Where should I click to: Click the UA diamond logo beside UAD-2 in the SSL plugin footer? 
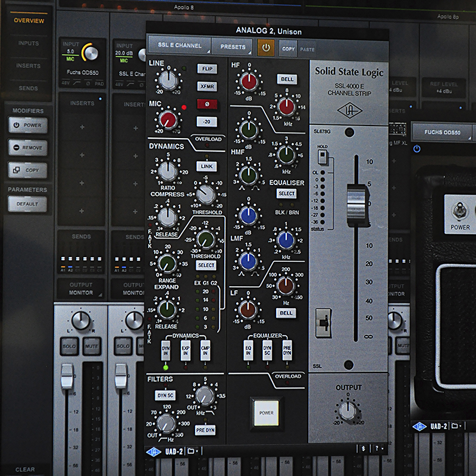tap(154, 452)
